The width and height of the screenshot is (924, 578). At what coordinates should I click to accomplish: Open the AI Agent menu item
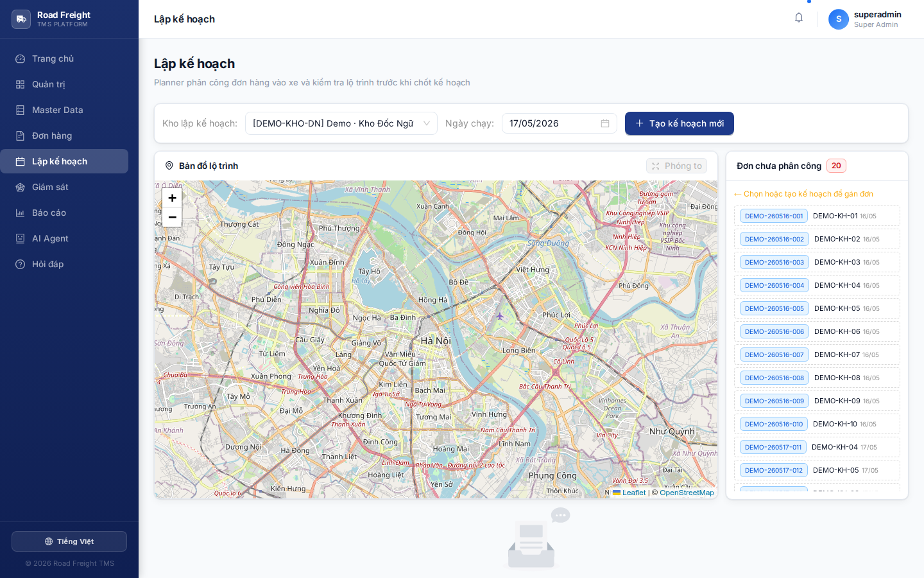(x=64, y=238)
